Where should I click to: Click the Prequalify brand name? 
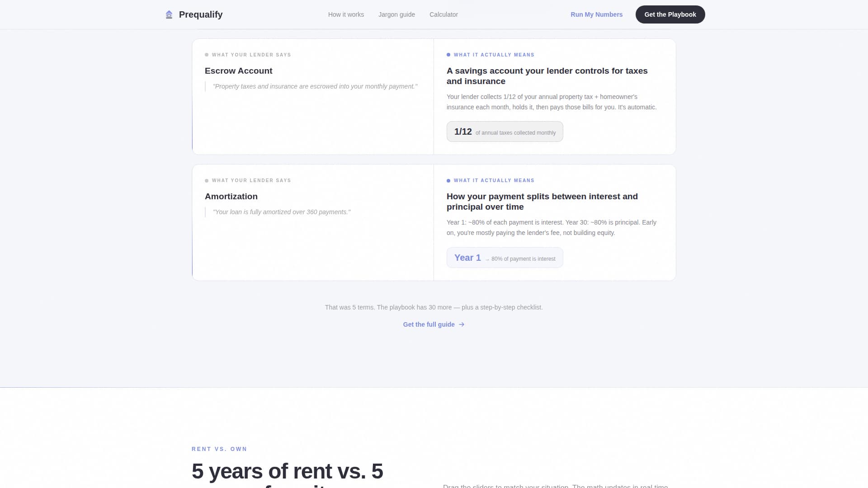pos(201,14)
